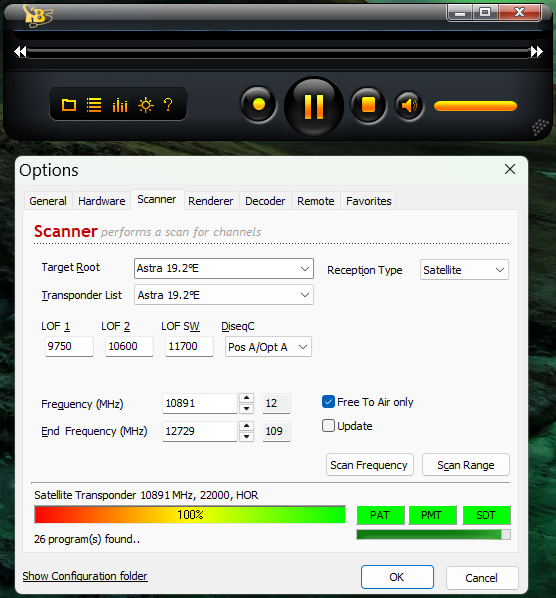The width and height of the screenshot is (556, 598).
Task: Click the LOF SW field showing 11700
Action: [x=189, y=346]
